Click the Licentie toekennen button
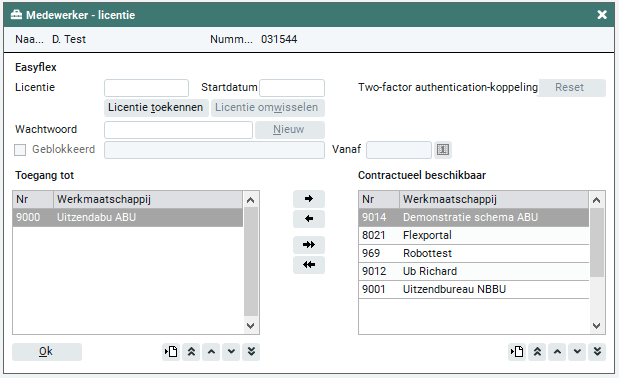The width and height of the screenshot is (619, 378). pyautogui.click(x=156, y=107)
